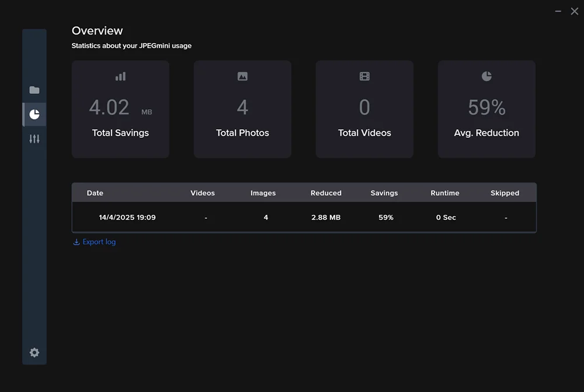Select the Total Photos card
Viewport: 584px width, 392px height.
pos(242,109)
